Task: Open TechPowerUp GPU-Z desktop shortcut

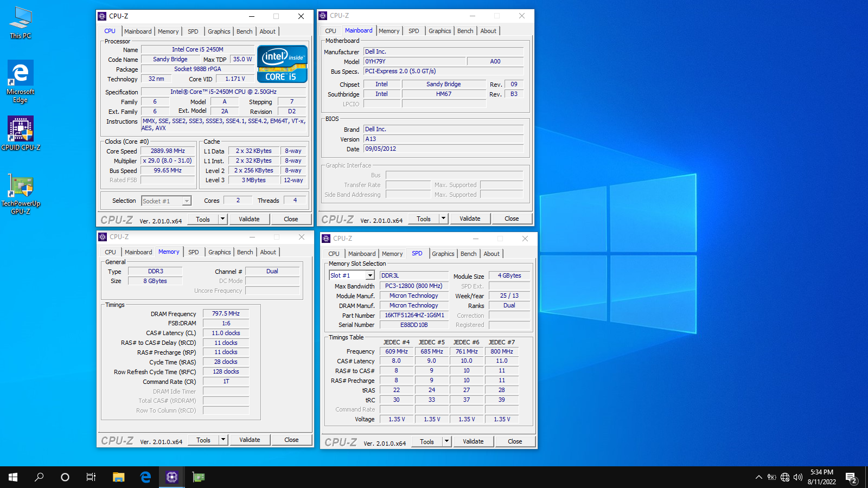Action: point(21,194)
